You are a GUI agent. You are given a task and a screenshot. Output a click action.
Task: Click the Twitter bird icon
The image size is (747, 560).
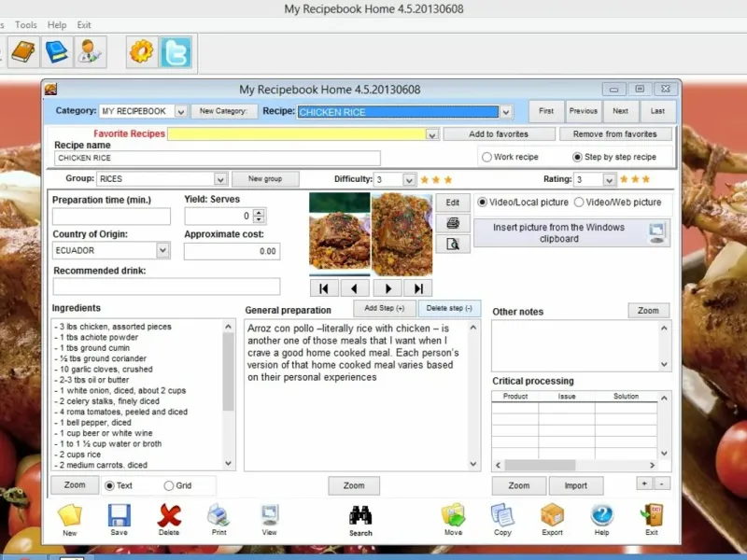click(176, 51)
